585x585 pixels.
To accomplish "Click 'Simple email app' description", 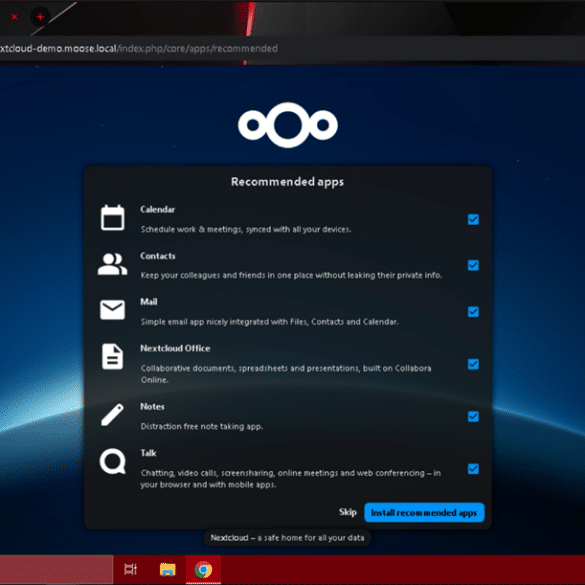I will 269,322.
